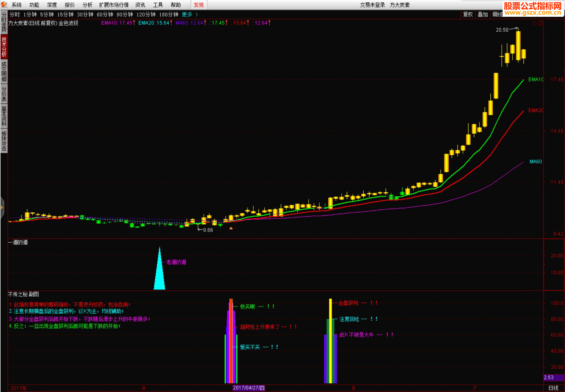Click the 叠加 overlay button
Viewport: 565px width, 392px height.
[x=482, y=14]
